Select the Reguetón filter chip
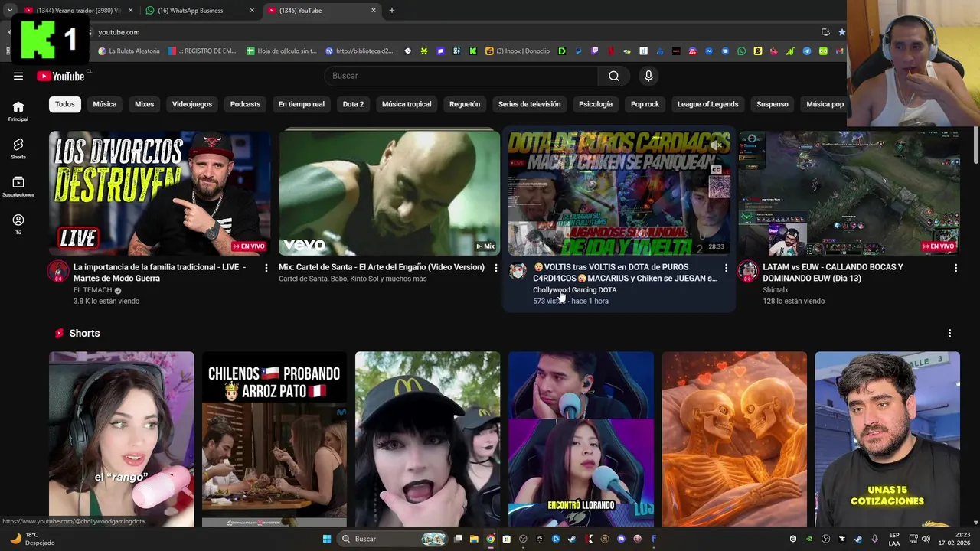 click(x=465, y=104)
